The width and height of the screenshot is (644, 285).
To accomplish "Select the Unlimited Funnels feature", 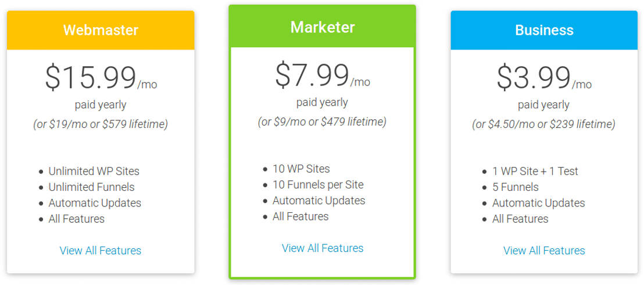I will pos(91,187).
